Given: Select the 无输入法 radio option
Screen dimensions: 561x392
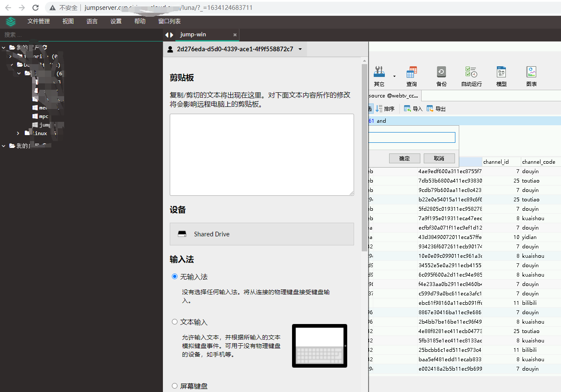Looking at the screenshot, I should pos(174,277).
